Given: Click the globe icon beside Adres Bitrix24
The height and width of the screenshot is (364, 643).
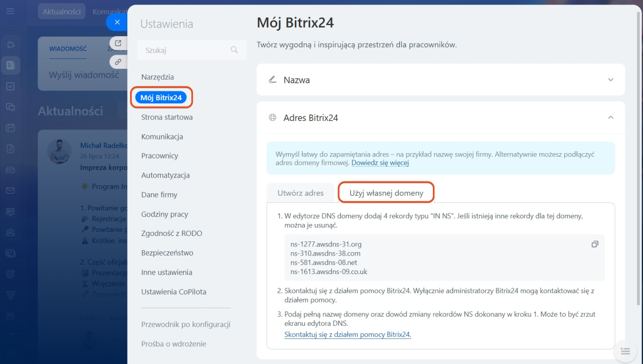Looking at the screenshot, I should pos(272,117).
